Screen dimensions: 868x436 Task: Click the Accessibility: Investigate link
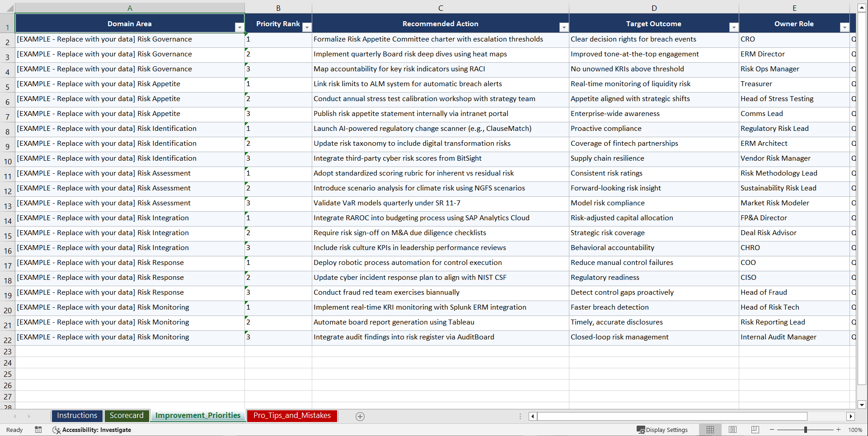(x=96, y=430)
